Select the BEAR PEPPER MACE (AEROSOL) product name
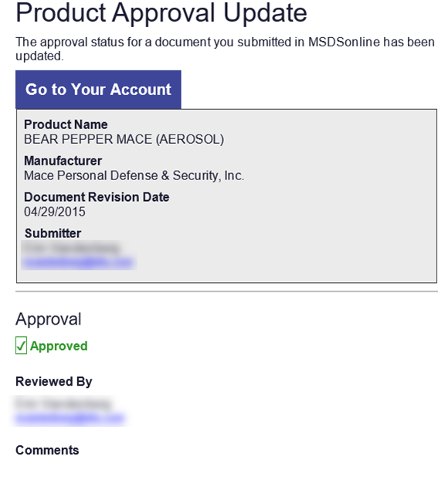 (x=124, y=139)
